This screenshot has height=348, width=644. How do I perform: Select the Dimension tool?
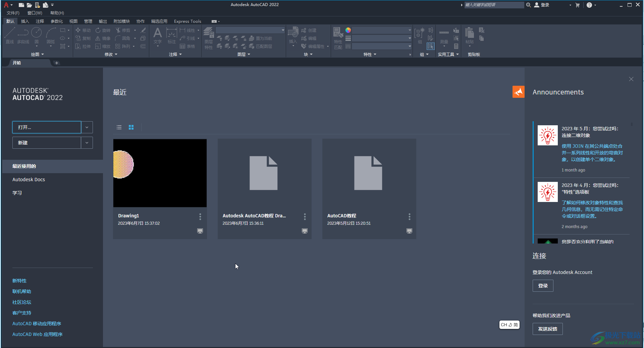[171, 36]
